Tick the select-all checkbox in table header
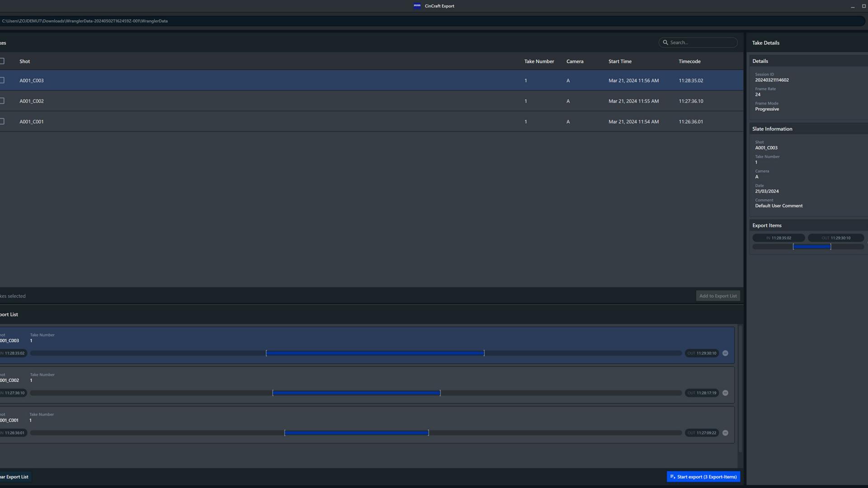Screen dimensions: 868x488 pos(2,61)
